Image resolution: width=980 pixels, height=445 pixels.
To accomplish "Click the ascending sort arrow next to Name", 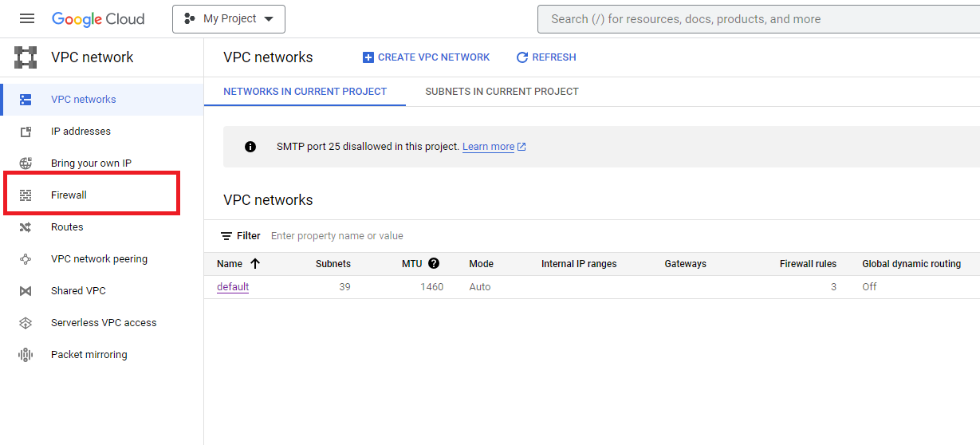I will 255,264.
